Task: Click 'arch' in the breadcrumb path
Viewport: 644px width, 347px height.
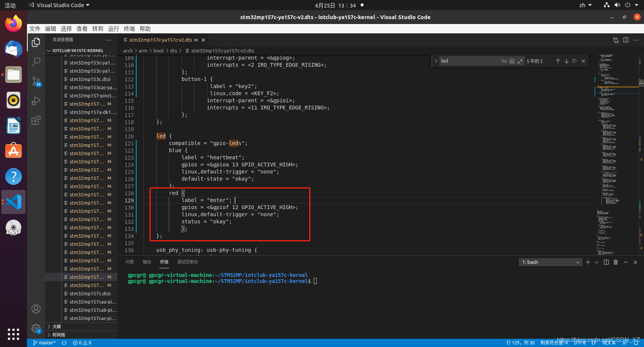Action: tap(128, 51)
